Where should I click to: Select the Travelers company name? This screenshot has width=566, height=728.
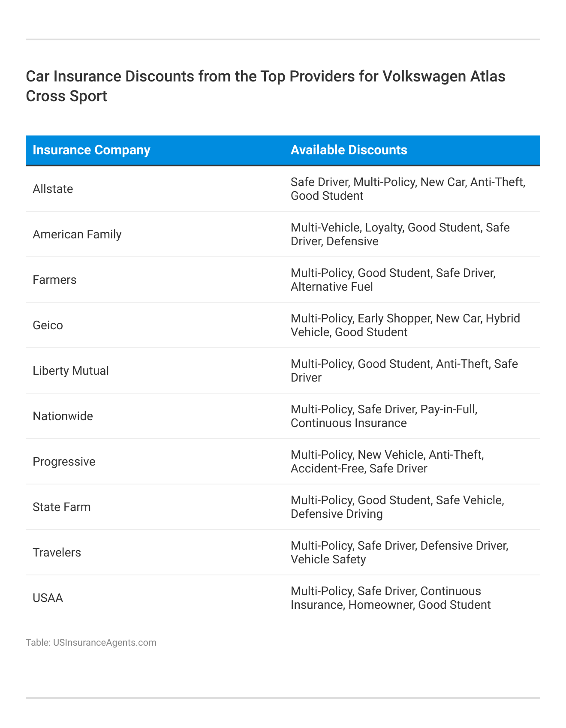pos(57,553)
